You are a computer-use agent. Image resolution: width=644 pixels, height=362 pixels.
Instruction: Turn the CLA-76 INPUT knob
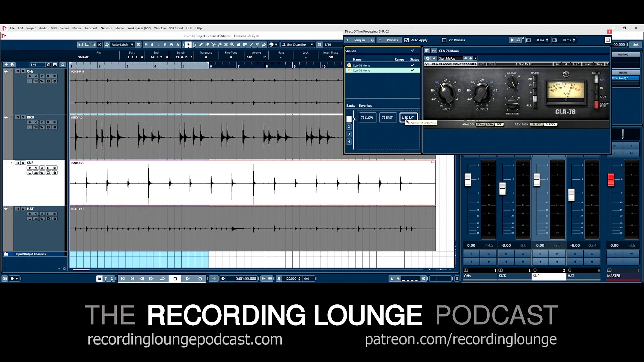(446, 92)
